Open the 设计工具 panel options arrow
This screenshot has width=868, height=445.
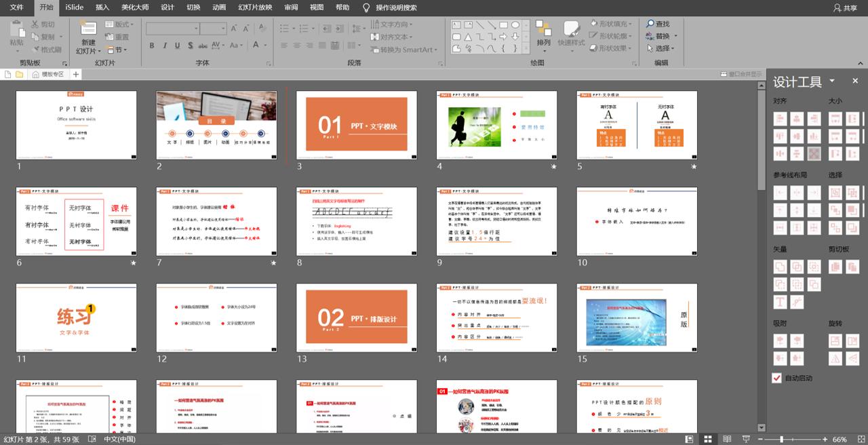832,81
